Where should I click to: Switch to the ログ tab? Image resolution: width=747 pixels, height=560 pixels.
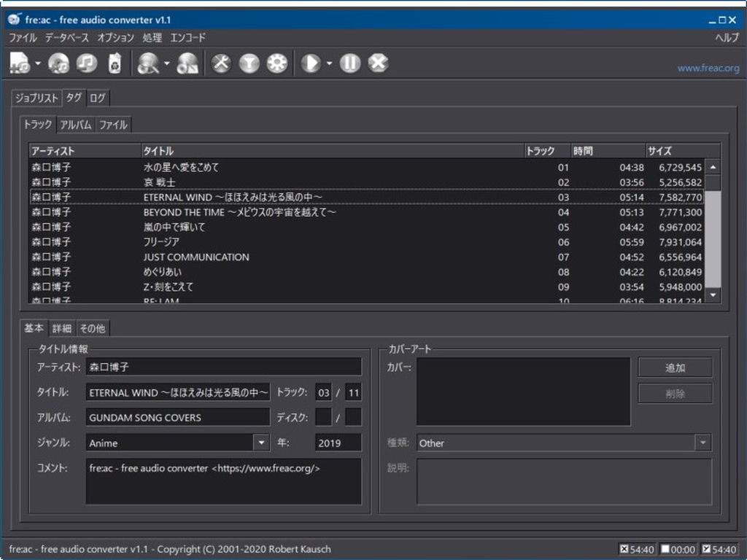tap(98, 98)
